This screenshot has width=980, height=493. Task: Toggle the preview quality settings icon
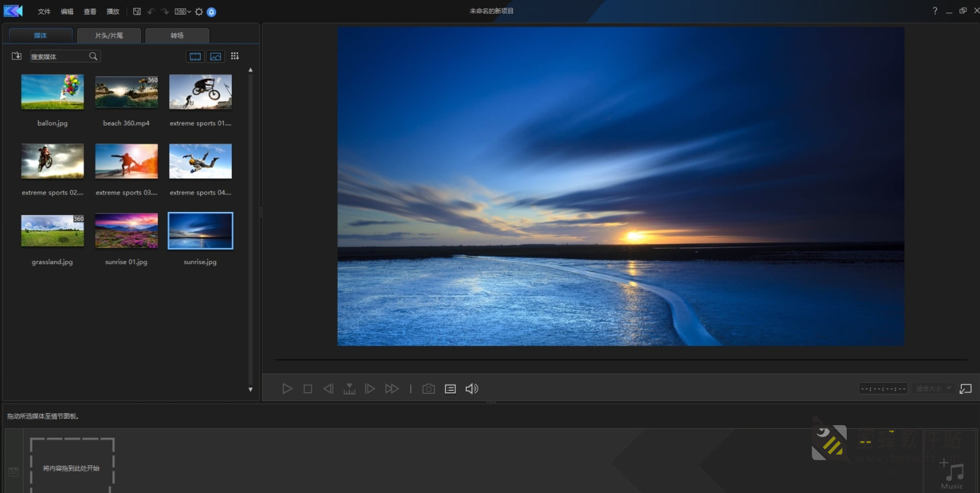450,389
